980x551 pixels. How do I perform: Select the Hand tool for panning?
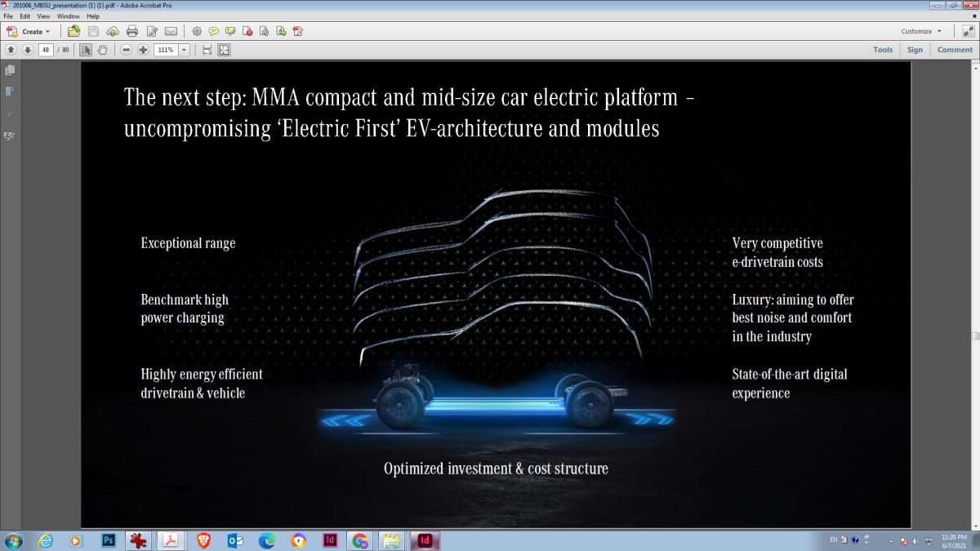click(102, 49)
